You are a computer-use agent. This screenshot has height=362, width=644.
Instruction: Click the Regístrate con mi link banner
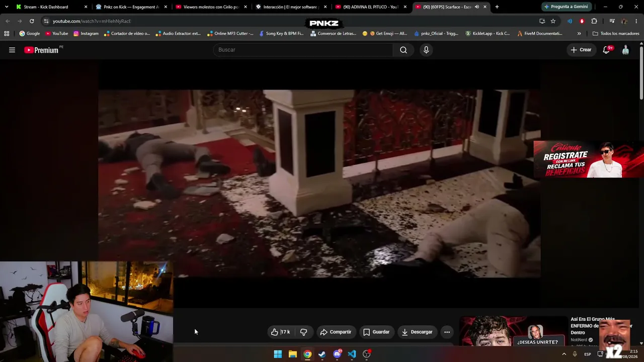(x=589, y=159)
